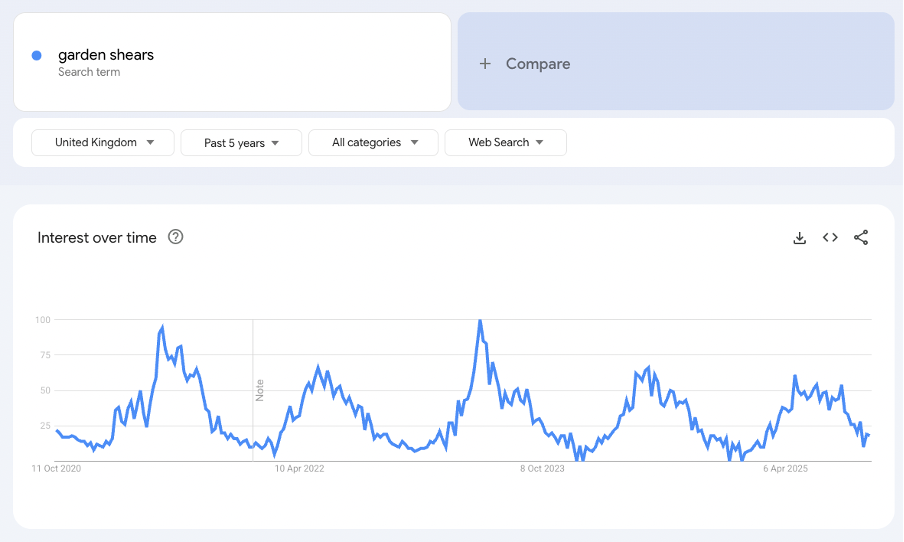Click the Note marker on the chart
Viewport: 904px width, 542px height.
260,390
